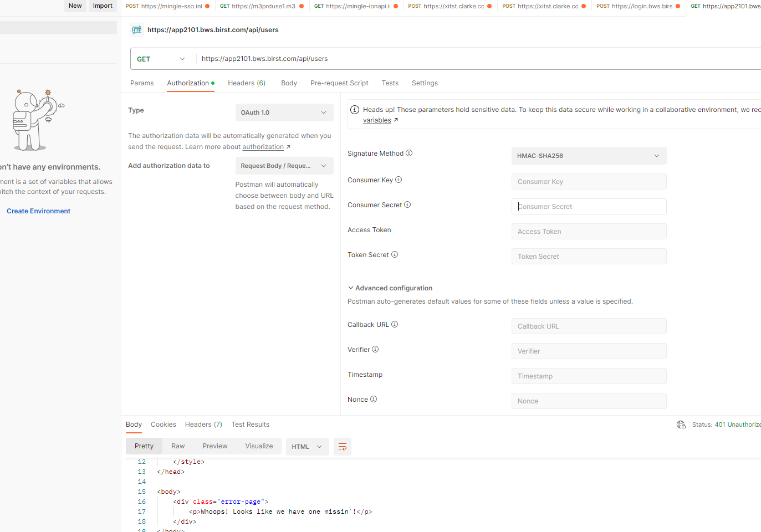
Task: Click the Access Token input field
Action: [589, 232]
